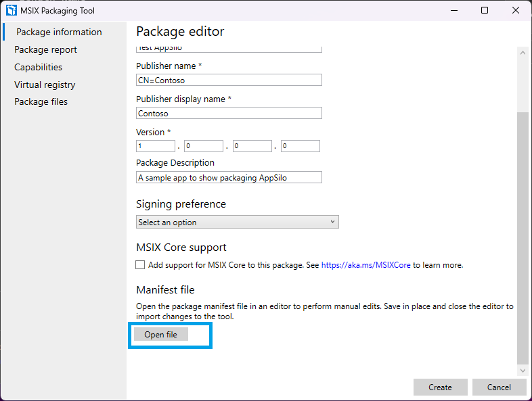Image resolution: width=532 pixels, height=401 pixels.
Task: Cancel the package editor
Action: (x=499, y=387)
